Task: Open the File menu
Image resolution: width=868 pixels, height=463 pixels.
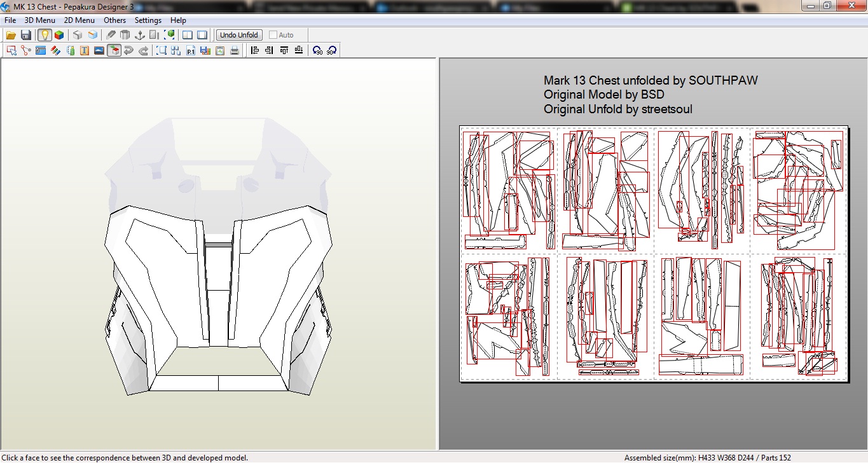Action: (x=10, y=20)
